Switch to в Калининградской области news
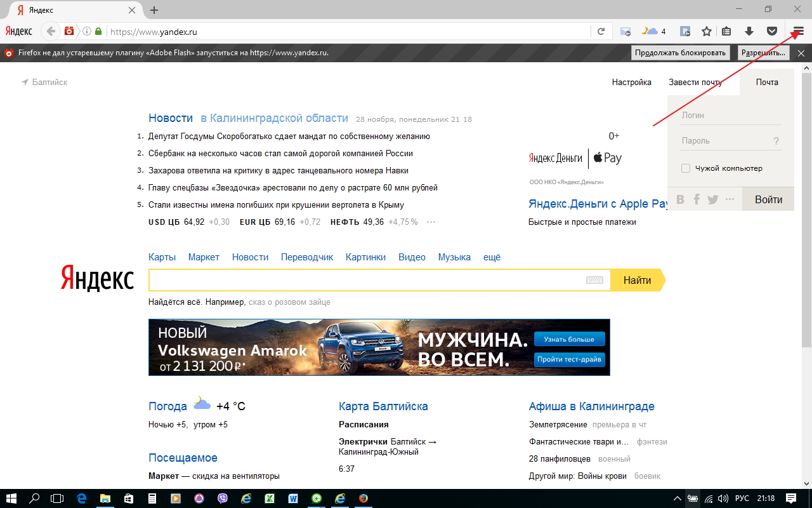The width and height of the screenshot is (812, 508). pos(274,118)
